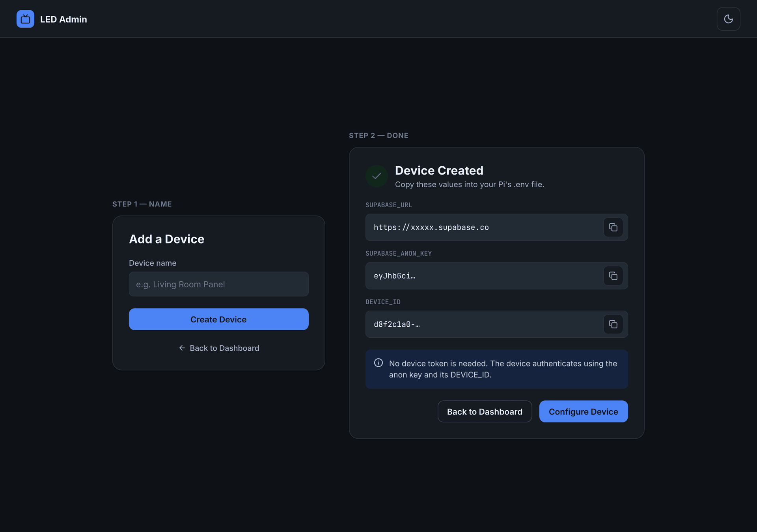Click the Device Created heading

(x=439, y=170)
